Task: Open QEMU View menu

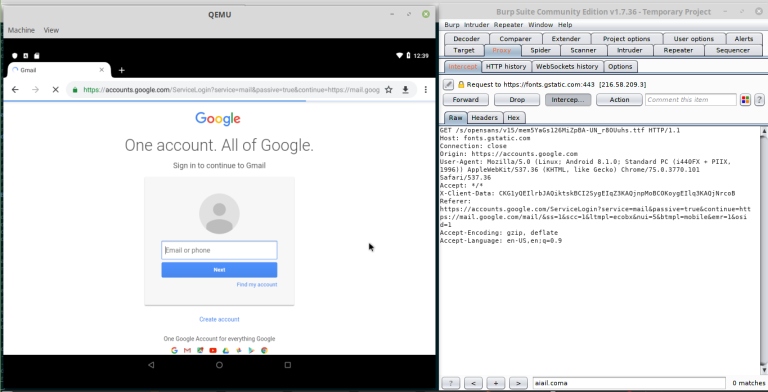Action: point(51,30)
